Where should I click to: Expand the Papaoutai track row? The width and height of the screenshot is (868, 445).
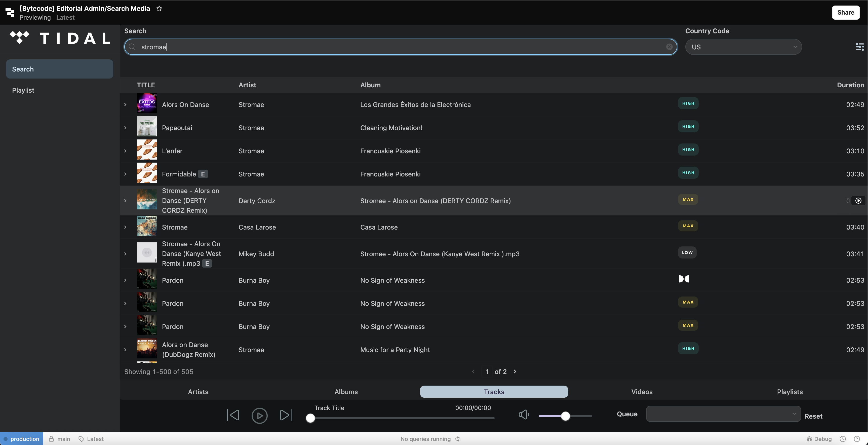coord(125,128)
